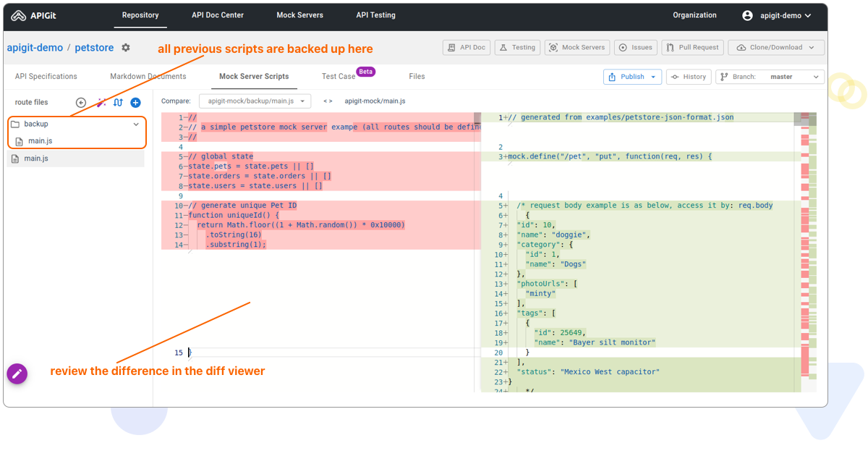868x451 pixels.
Task: Click the purple pencil edit floating button
Action: click(x=17, y=374)
